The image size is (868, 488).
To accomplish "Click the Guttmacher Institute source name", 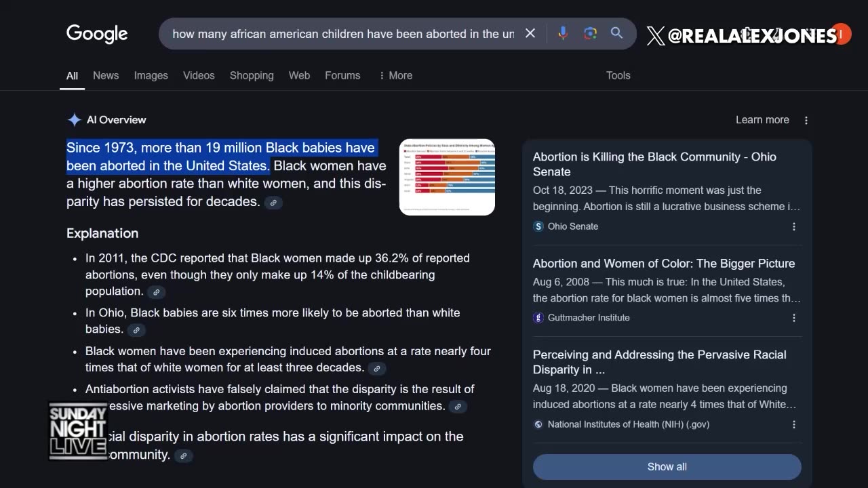I will pos(589,318).
